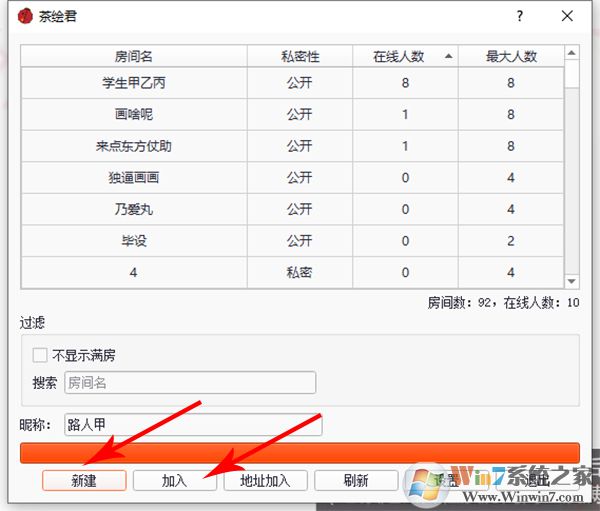
Task: Click the 加入 button
Action: pyautogui.click(x=175, y=480)
